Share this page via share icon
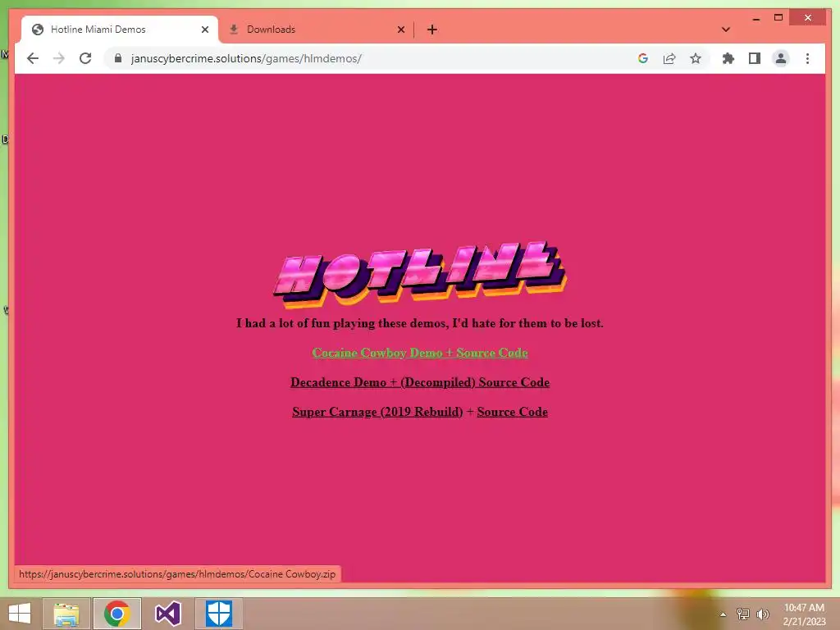This screenshot has width=840, height=630. click(669, 58)
